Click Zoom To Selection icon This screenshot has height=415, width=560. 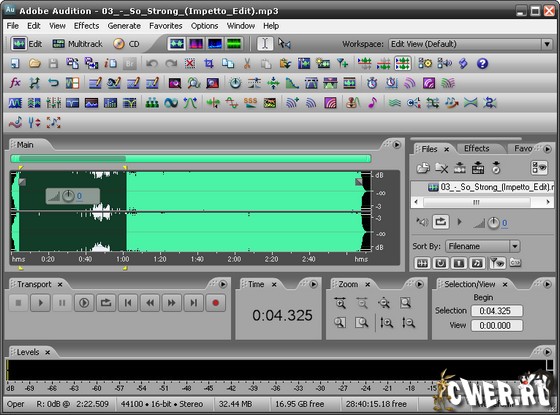[406, 303]
